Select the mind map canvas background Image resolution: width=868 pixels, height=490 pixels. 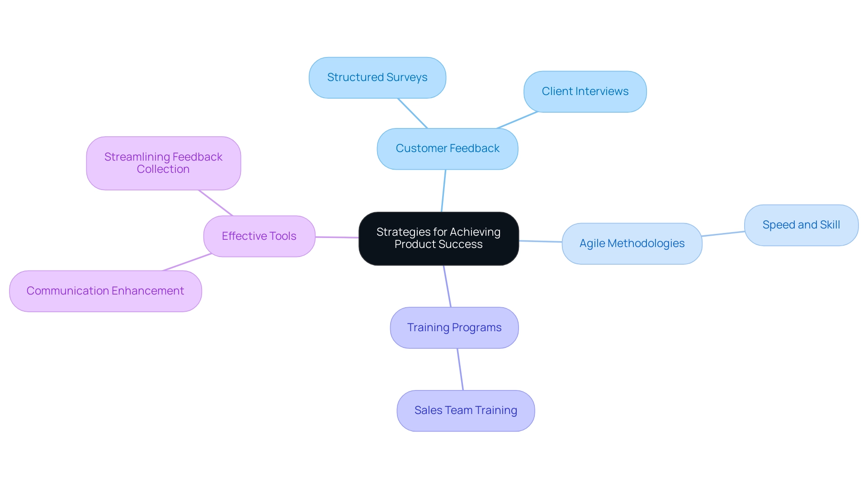tap(434, 245)
